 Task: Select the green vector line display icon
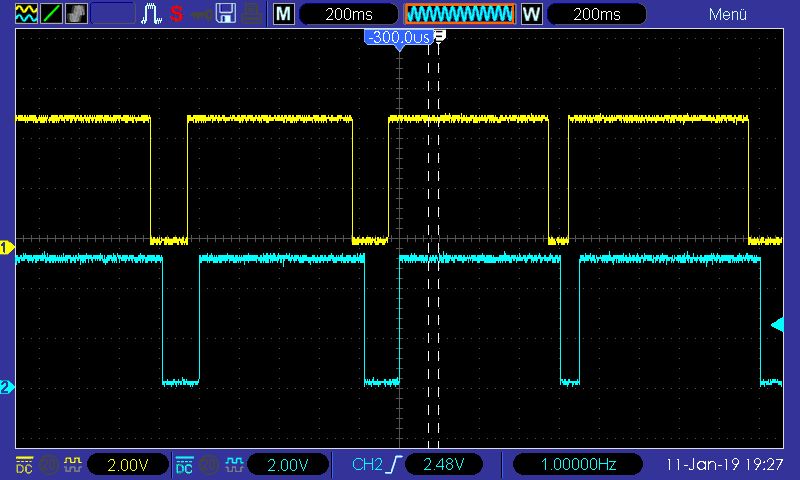tap(52, 14)
